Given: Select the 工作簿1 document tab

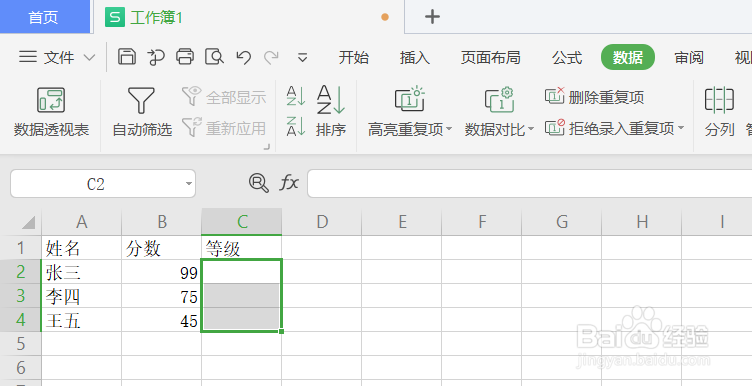Looking at the screenshot, I should pyautogui.click(x=249, y=17).
